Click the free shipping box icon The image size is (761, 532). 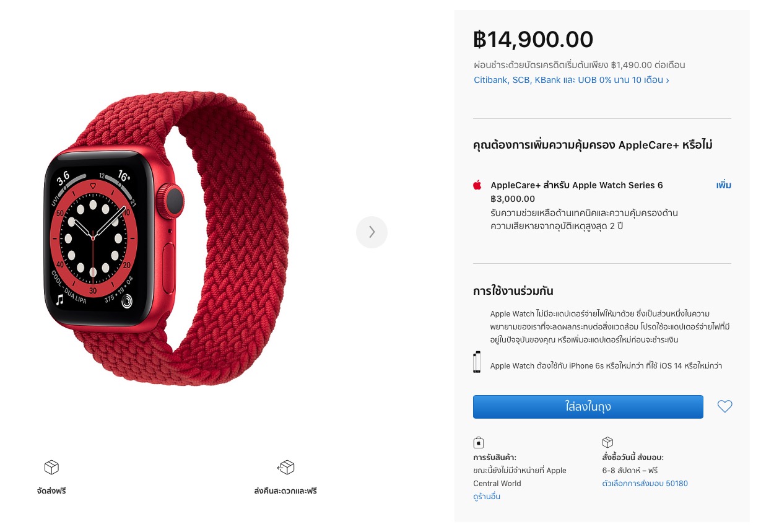click(x=51, y=467)
